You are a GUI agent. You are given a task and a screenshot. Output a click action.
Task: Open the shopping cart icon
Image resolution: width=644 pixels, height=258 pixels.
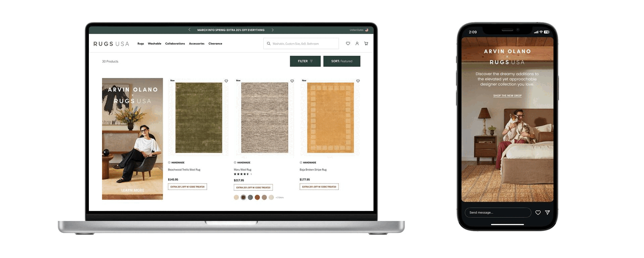(x=366, y=44)
